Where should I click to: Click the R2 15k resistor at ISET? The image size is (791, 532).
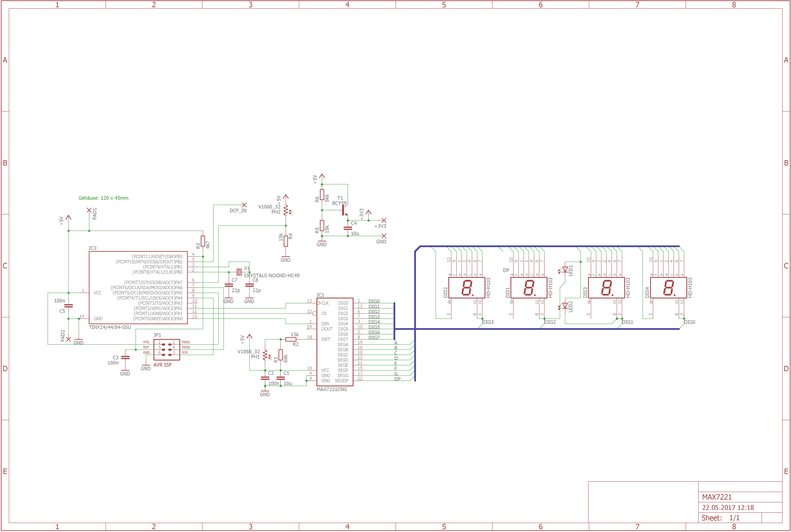tap(291, 339)
